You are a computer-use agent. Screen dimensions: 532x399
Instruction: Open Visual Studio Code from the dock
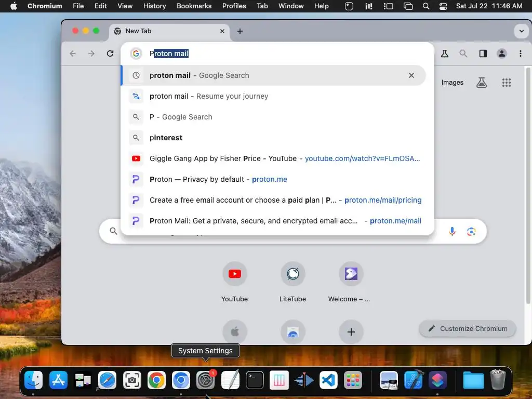(328, 380)
